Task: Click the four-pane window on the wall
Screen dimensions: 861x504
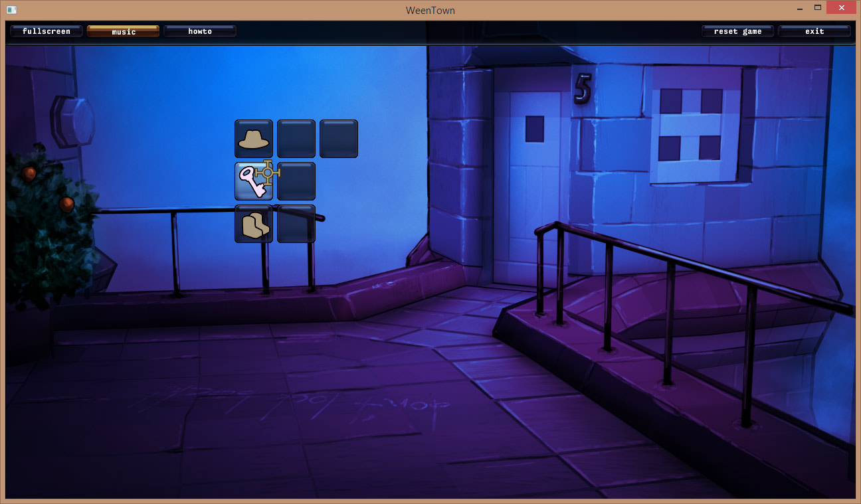Action: [x=694, y=125]
